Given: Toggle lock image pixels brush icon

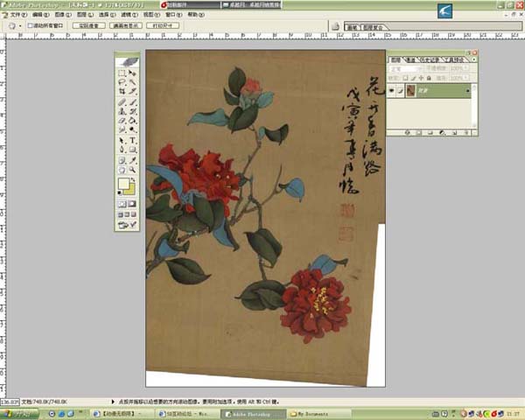Looking at the screenshot, I should (414, 78).
